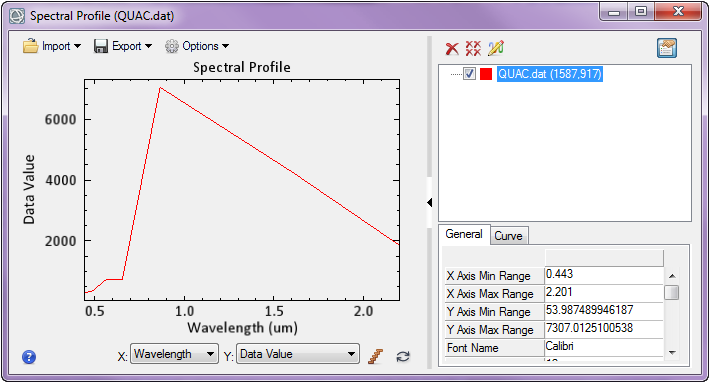Edit the Y Axis Max Range value

point(604,329)
